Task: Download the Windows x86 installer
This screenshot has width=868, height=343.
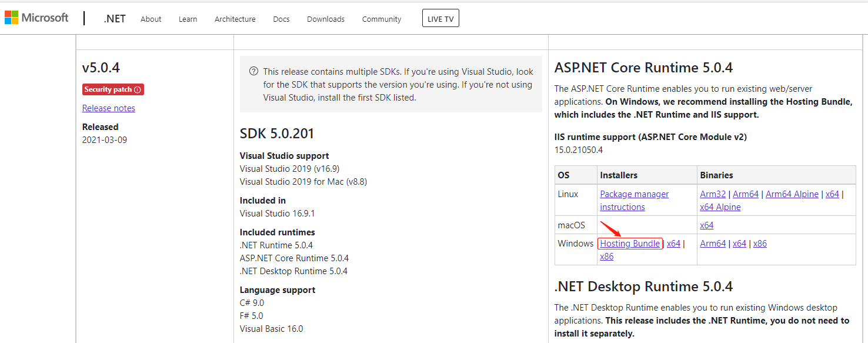Action: coord(606,257)
